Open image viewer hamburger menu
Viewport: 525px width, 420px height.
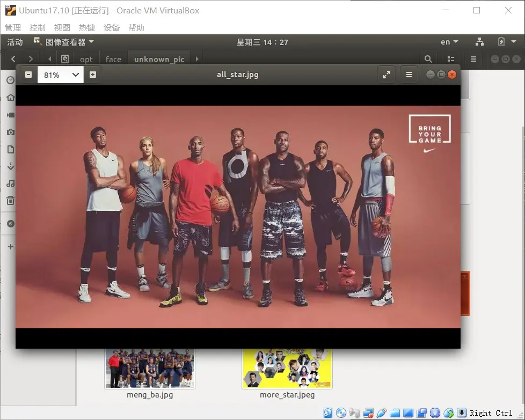click(409, 75)
